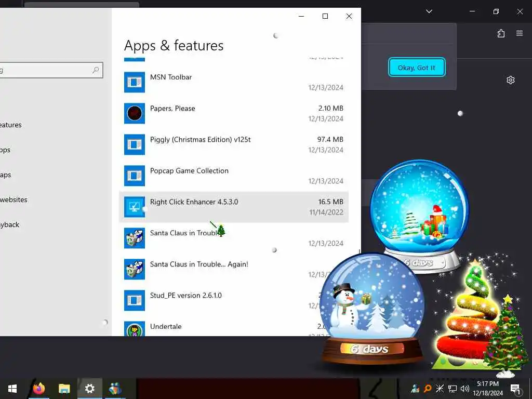The width and height of the screenshot is (532, 399).
Task: Select the Stud_PE version 2.6.1.0 entry
Action: coord(234,301)
